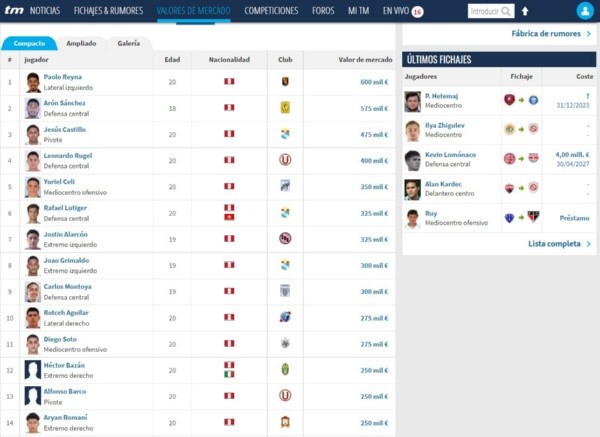600x437 pixels.
Task: Click P. Hetemaj's player photo
Action: 412,101
